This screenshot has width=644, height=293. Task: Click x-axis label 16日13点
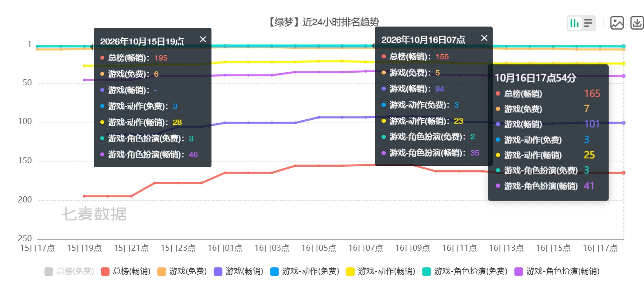click(x=506, y=248)
